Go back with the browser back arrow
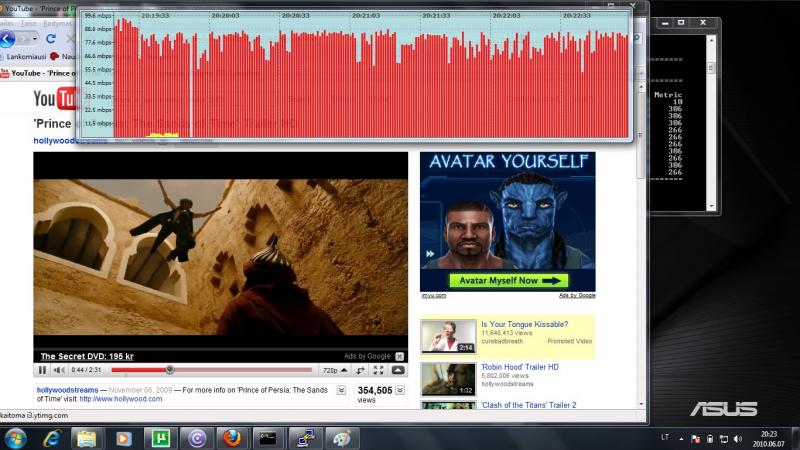800x450 pixels. click(x=7, y=39)
